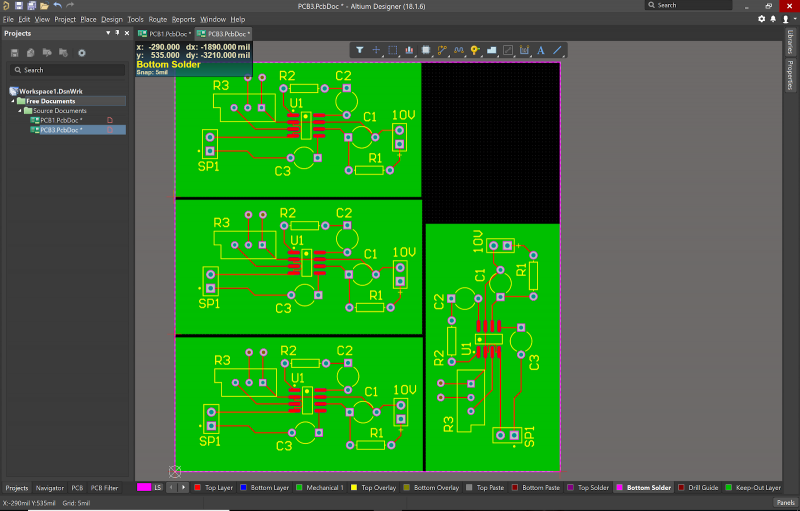Image resolution: width=800 pixels, height=511 pixels.
Task: Activate the Interactive Routing tool
Action: click(x=442, y=50)
